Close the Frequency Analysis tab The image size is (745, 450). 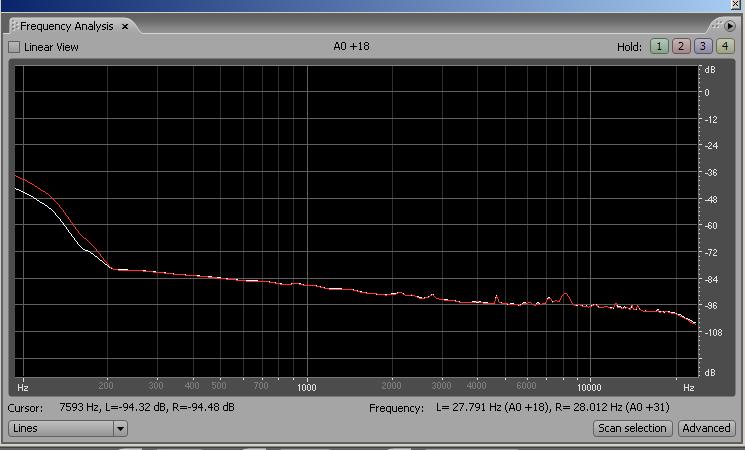point(125,27)
